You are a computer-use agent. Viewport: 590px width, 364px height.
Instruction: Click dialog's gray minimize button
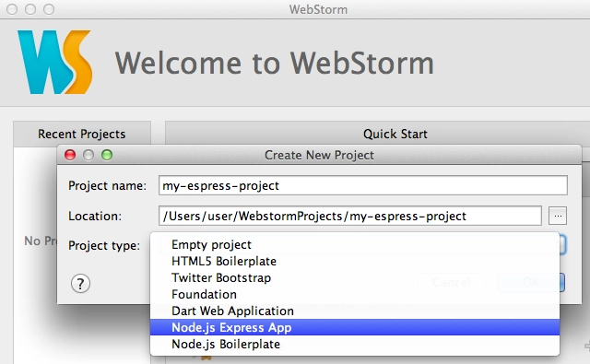tap(88, 155)
